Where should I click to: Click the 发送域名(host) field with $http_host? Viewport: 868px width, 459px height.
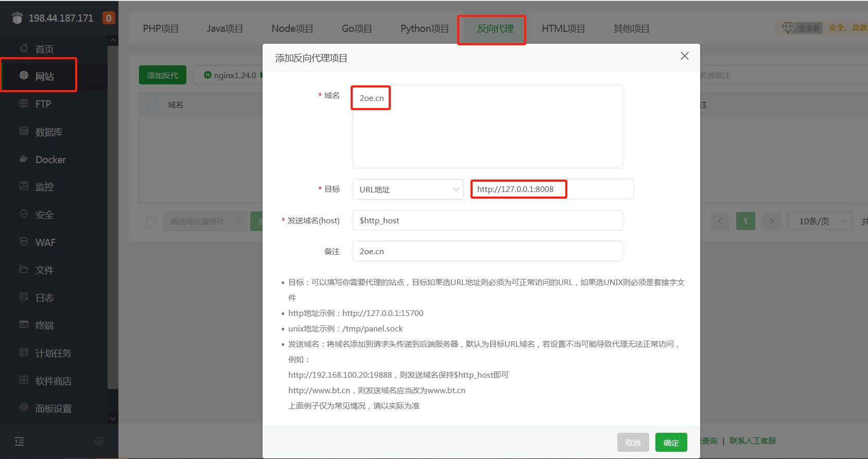(488, 220)
